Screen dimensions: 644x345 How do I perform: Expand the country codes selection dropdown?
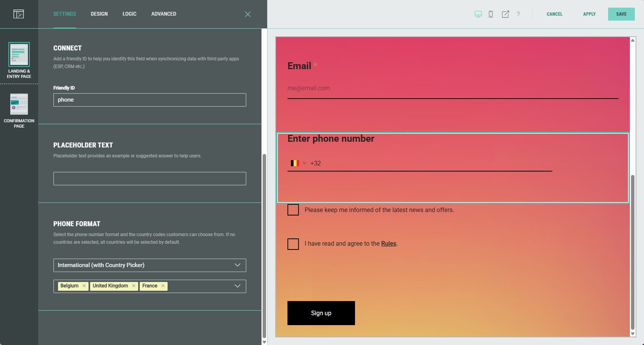[237, 286]
